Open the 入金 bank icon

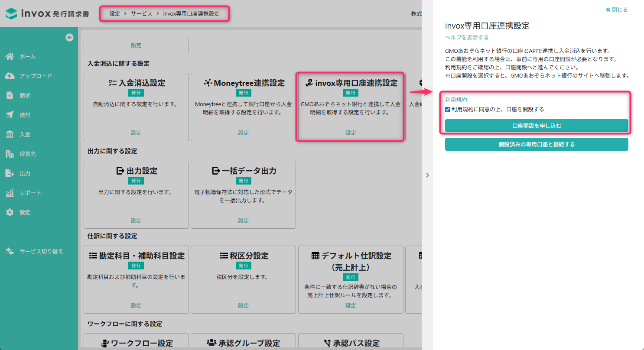(x=10, y=134)
